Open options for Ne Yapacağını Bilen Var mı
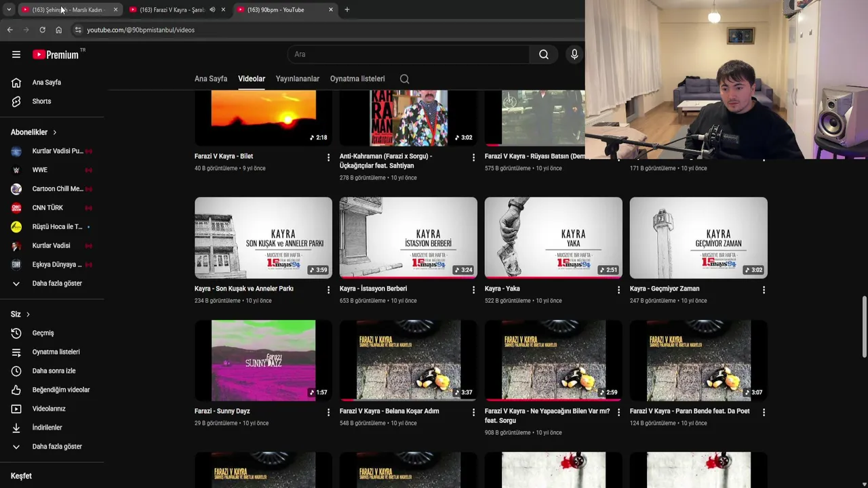 pos(618,412)
